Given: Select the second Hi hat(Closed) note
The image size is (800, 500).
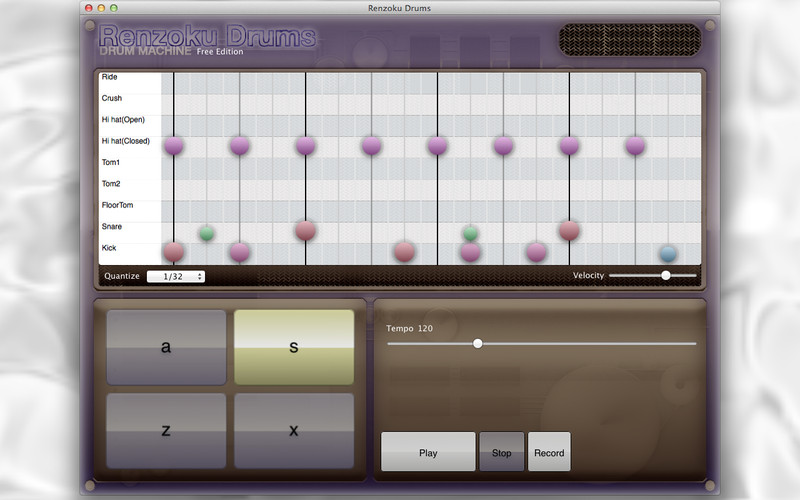Looking at the screenshot, I should coord(239,146).
